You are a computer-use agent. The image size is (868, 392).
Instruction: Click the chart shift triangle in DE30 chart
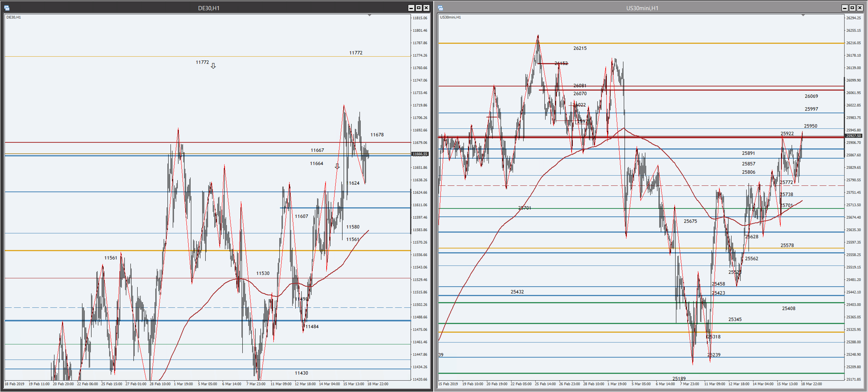click(370, 15)
